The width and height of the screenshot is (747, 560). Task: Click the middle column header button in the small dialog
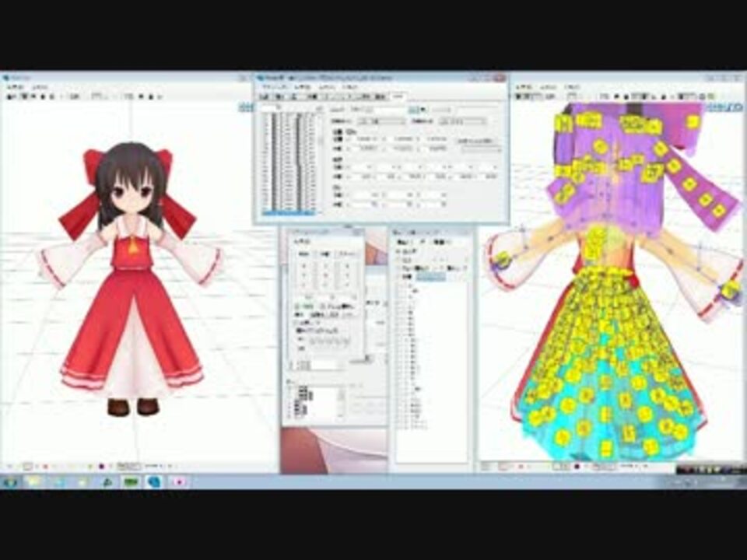[325, 254]
